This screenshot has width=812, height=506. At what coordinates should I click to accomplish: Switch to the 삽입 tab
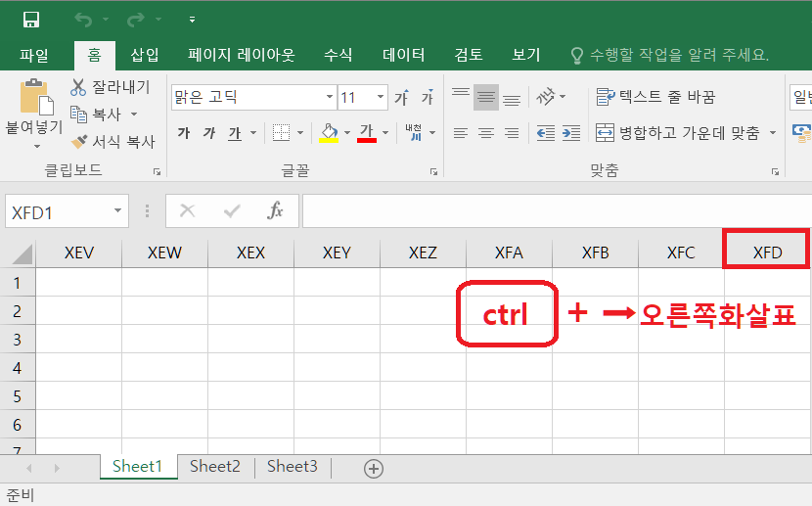(x=145, y=55)
